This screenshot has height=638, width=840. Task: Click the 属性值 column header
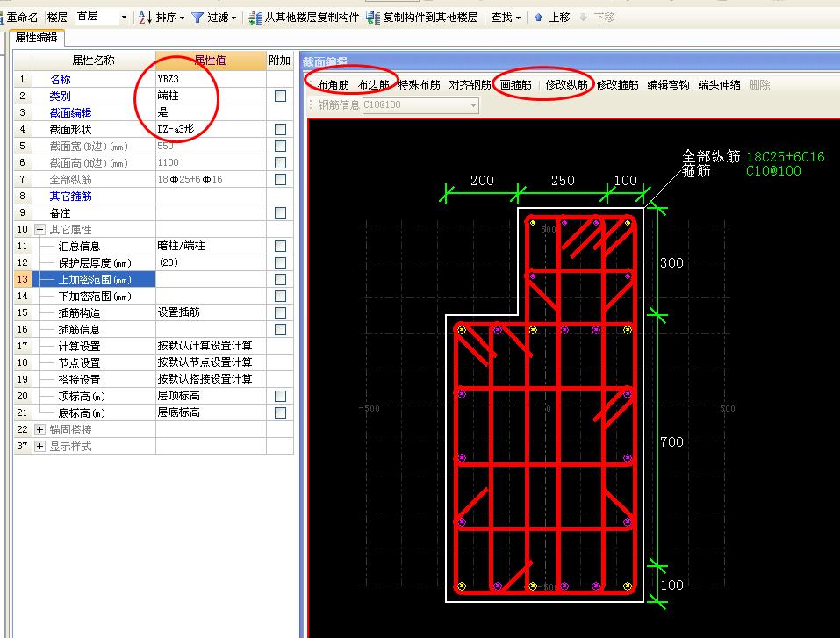(x=211, y=61)
